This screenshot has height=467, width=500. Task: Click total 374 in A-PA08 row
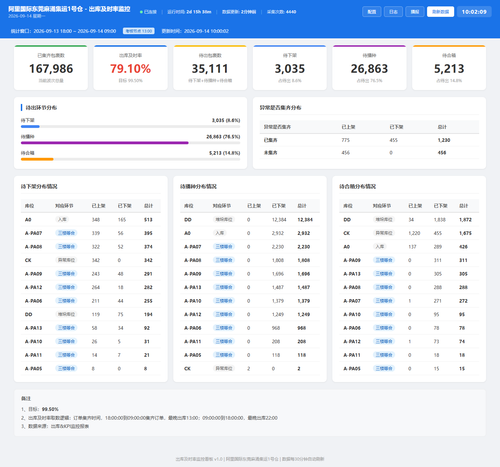148,247
